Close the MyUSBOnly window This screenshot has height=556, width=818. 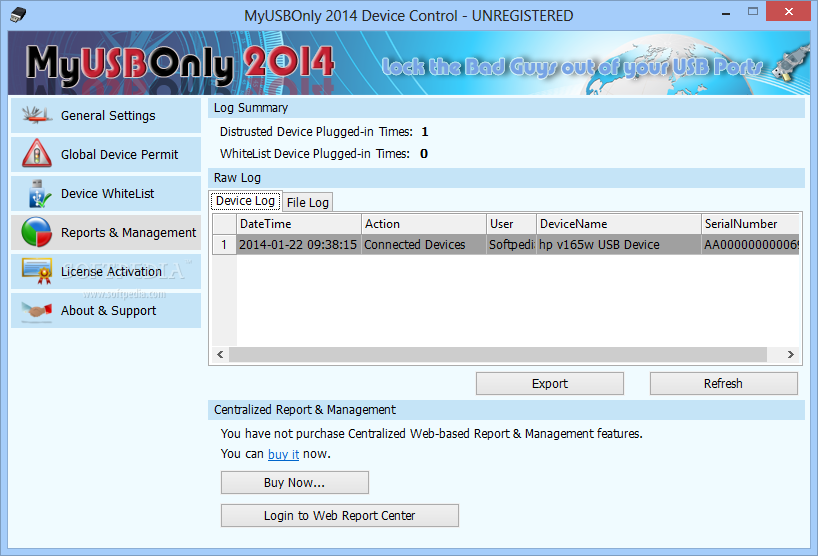click(789, 11)
